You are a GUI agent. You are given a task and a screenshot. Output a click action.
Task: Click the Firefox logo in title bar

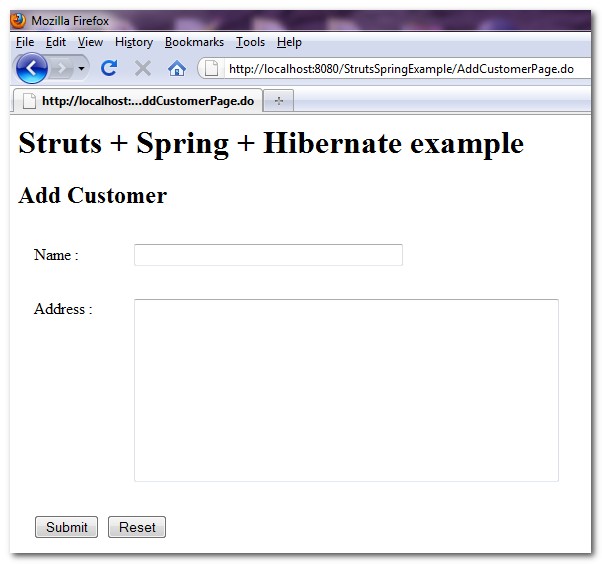(19, 21)
